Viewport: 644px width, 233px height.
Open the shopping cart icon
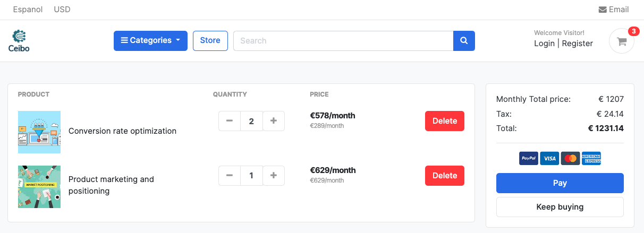click(x=622, y=41)
